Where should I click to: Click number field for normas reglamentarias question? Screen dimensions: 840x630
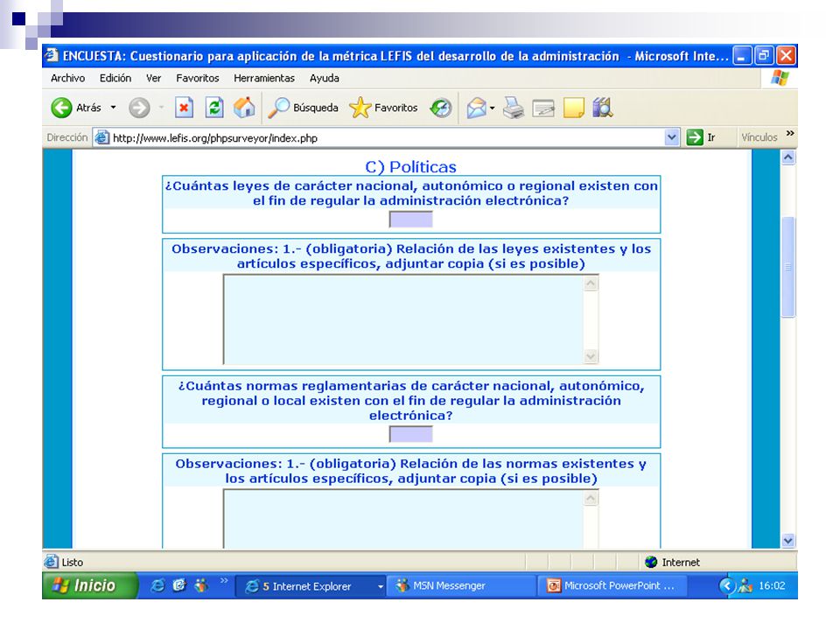[411, 435]
